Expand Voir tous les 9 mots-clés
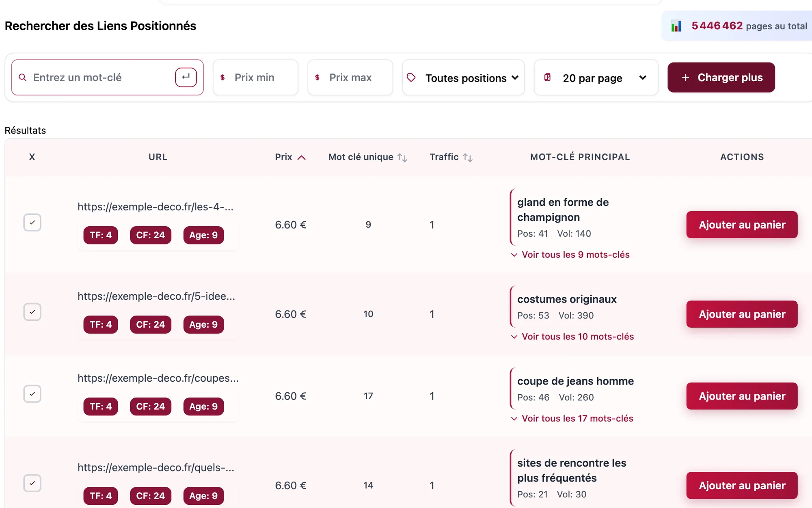The height and width of the screenshot is (508, 812). tap(570, 255)
